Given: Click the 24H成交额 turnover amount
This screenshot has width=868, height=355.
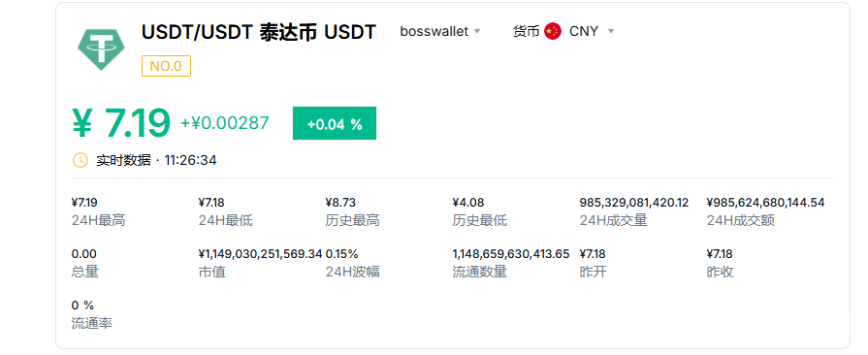Looking at the screenshot, I should pyautogui.click(x=765, y=203).
